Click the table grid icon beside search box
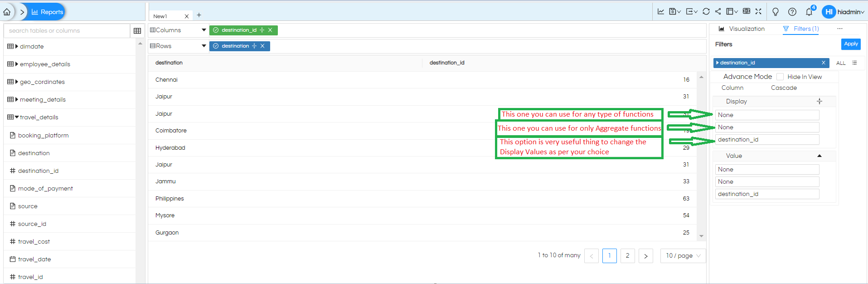Screen dimensions: 868x284 137,31
